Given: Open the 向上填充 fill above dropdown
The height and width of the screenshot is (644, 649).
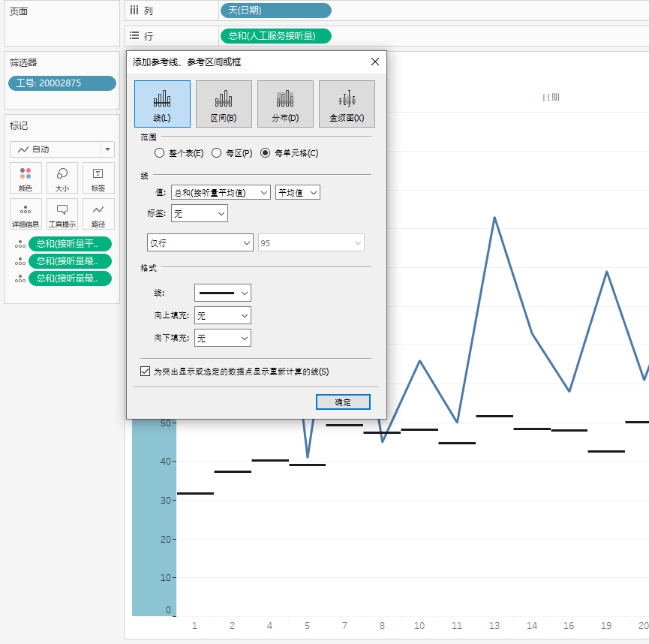Looking at the screenshot, I should 223,316.
